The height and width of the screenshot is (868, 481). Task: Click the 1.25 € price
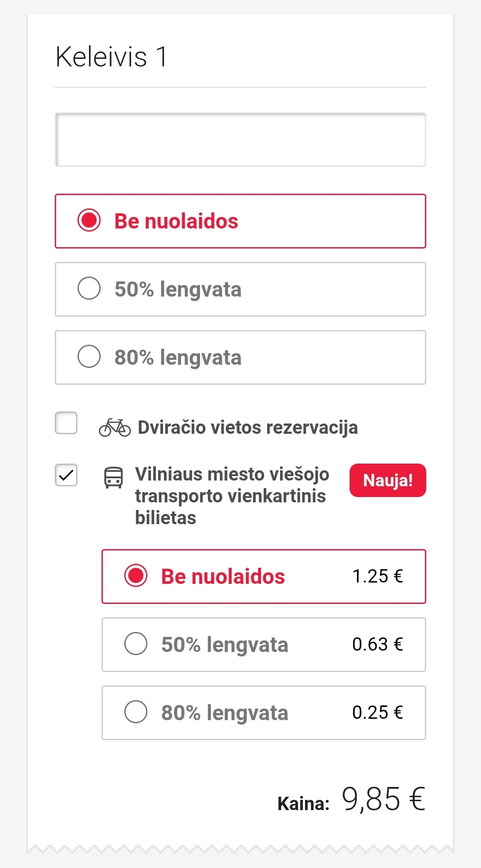point(377,576)
